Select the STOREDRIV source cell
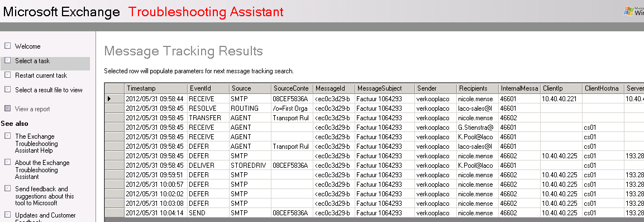This screenshot has width=644, height=222. (x=250, y=166)
